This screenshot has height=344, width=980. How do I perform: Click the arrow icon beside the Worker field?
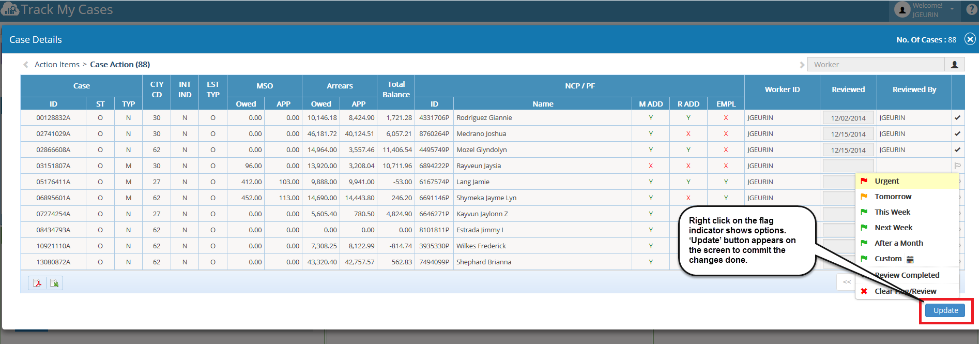(802, 65)
